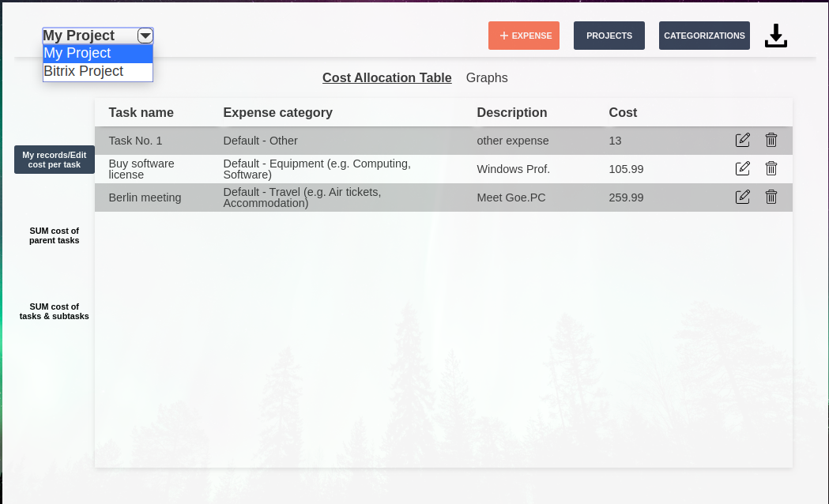Choose My Project option in dropdown list
The width and height of the screenshot is (829, 504).
click(77, 53)
